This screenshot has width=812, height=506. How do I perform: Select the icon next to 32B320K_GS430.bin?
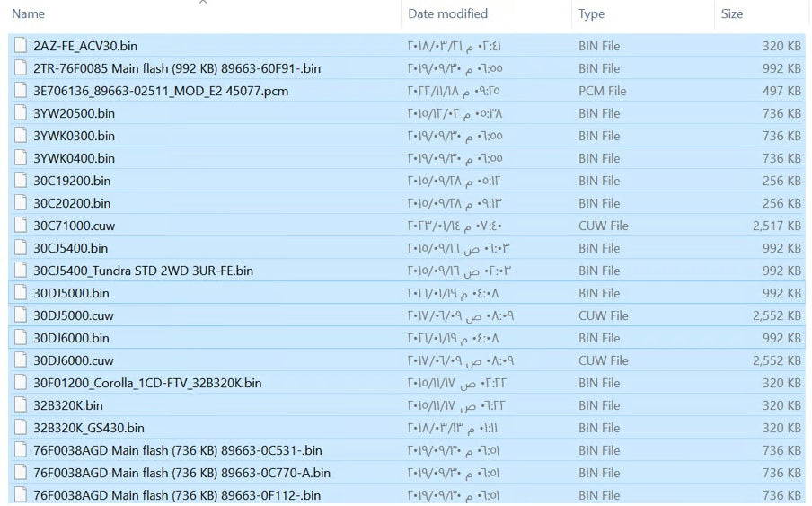(21, 428)
